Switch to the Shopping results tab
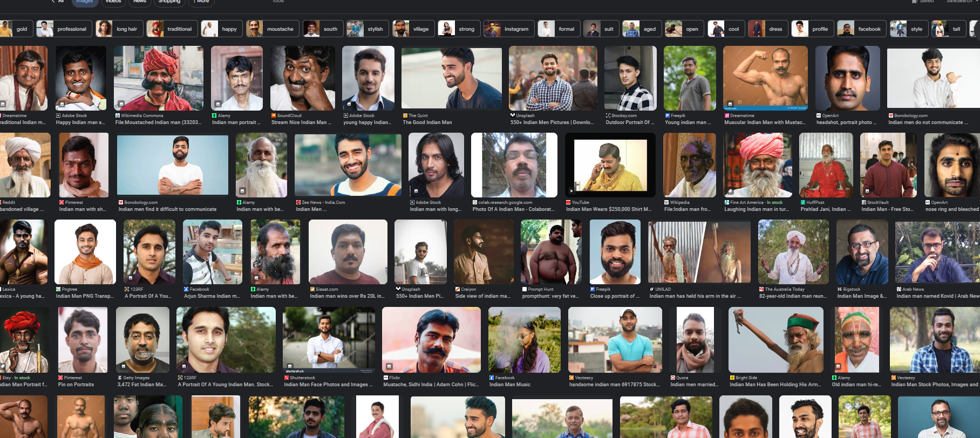980x438 pixels. (x=169, y=2)
